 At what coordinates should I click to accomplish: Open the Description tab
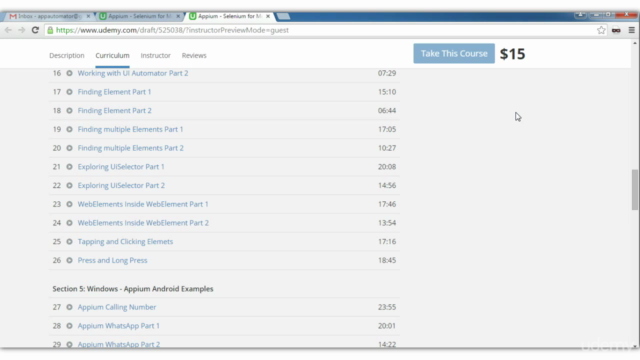(67, 56)
